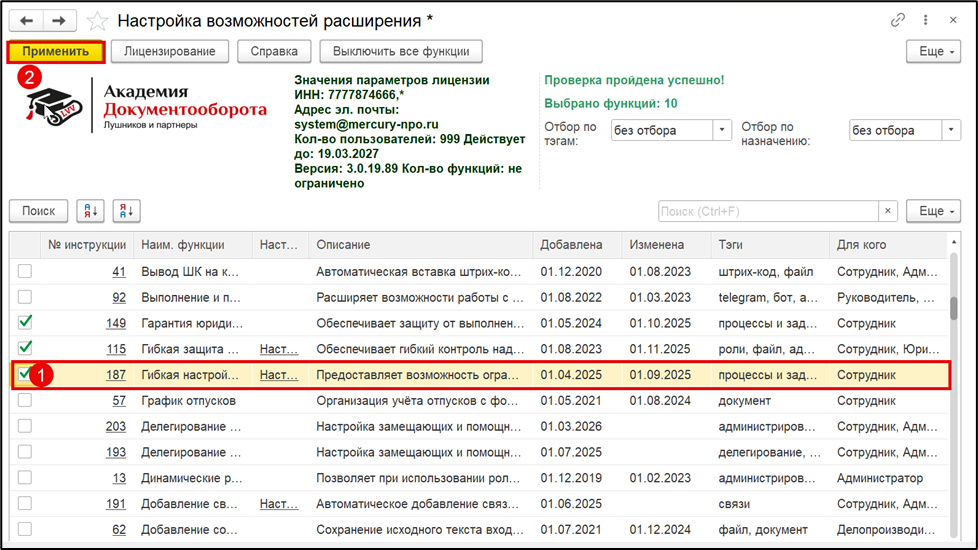The height and width of the screenshot is (550, 978).
Task: Open instruction link 13
Action: pos(119,478)
